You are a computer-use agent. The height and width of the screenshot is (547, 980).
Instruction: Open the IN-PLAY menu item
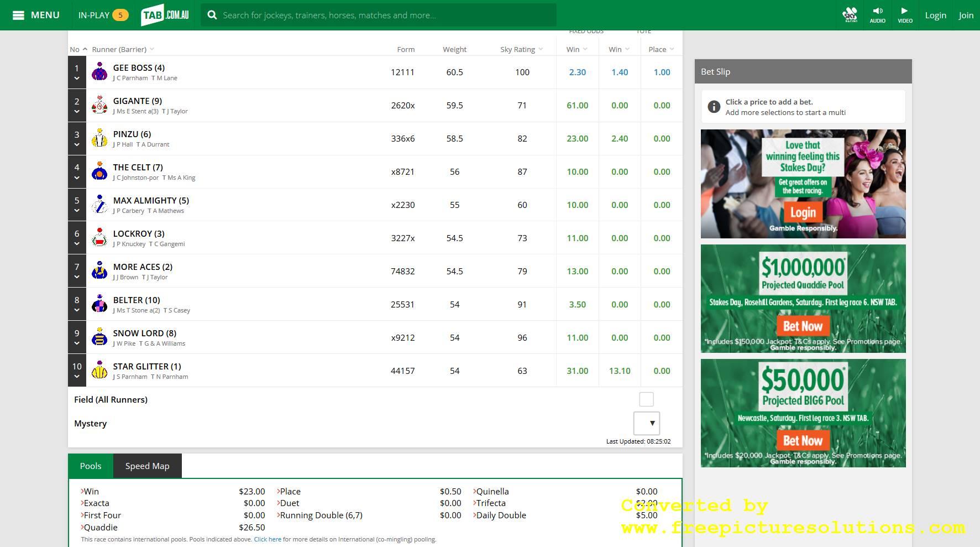(x=103, y=15)
